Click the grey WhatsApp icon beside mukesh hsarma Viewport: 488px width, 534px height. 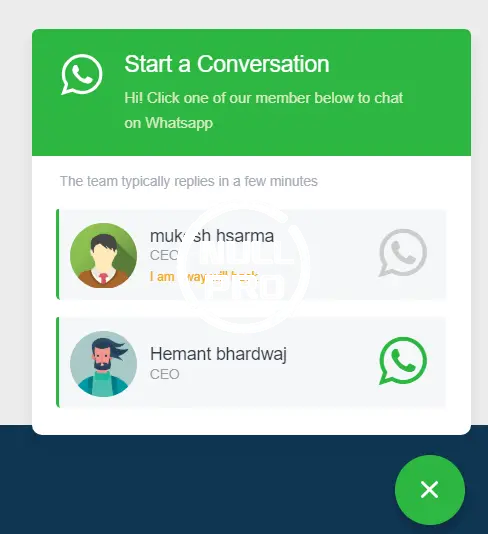point(403,252)
